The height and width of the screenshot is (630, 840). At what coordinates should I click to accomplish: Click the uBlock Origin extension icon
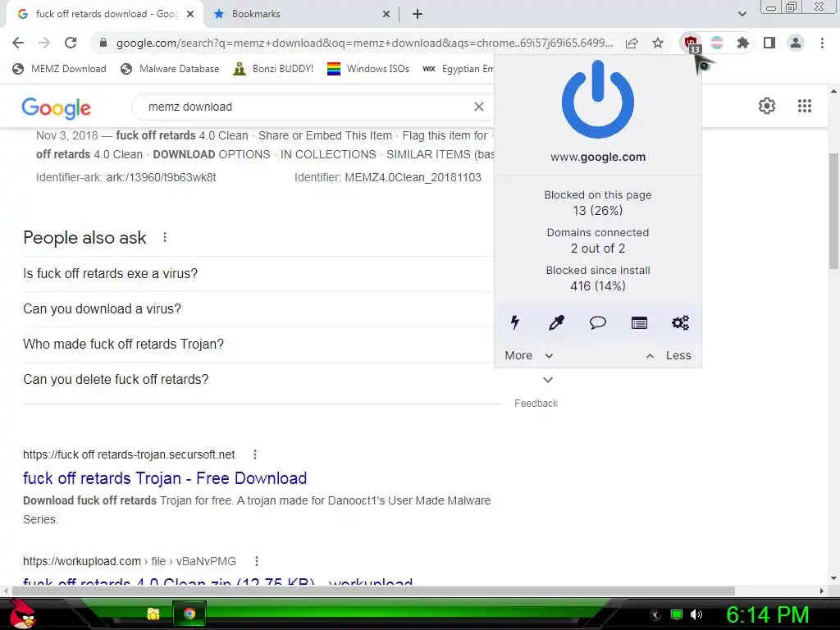691,43
